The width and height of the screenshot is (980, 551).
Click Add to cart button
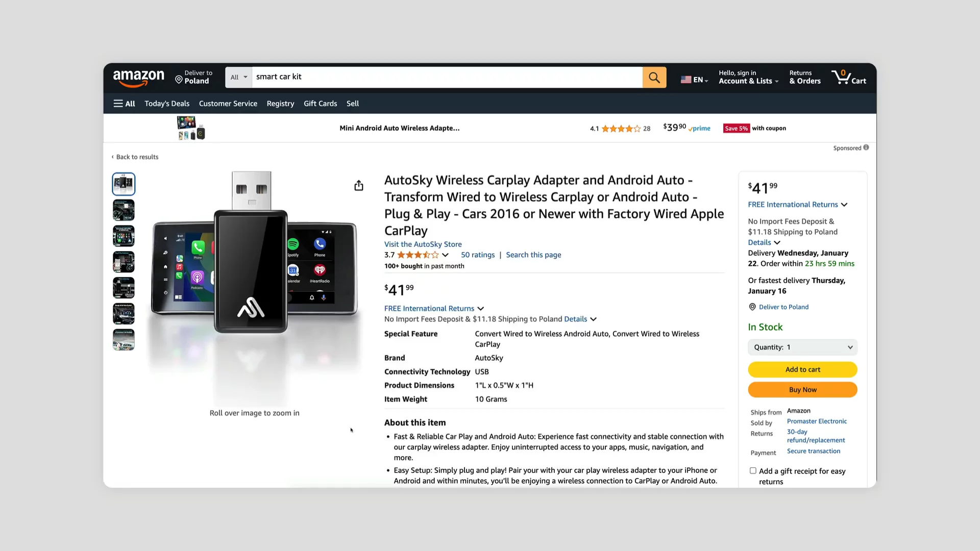click(x=802, y=369)
